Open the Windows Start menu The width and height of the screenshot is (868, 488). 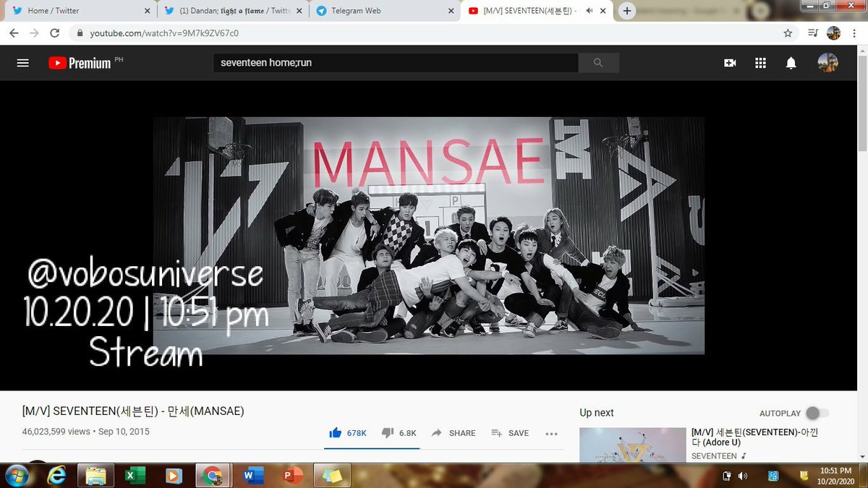16,476
